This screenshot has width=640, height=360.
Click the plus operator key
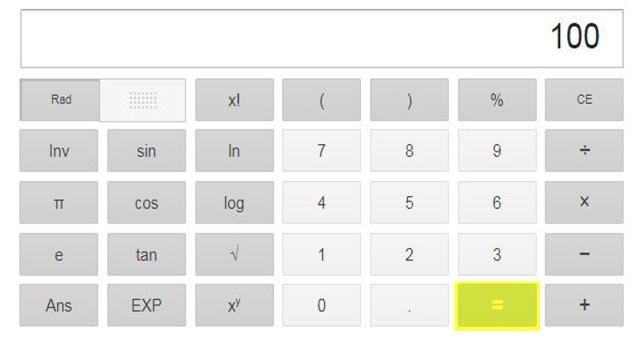coord(584,305)
